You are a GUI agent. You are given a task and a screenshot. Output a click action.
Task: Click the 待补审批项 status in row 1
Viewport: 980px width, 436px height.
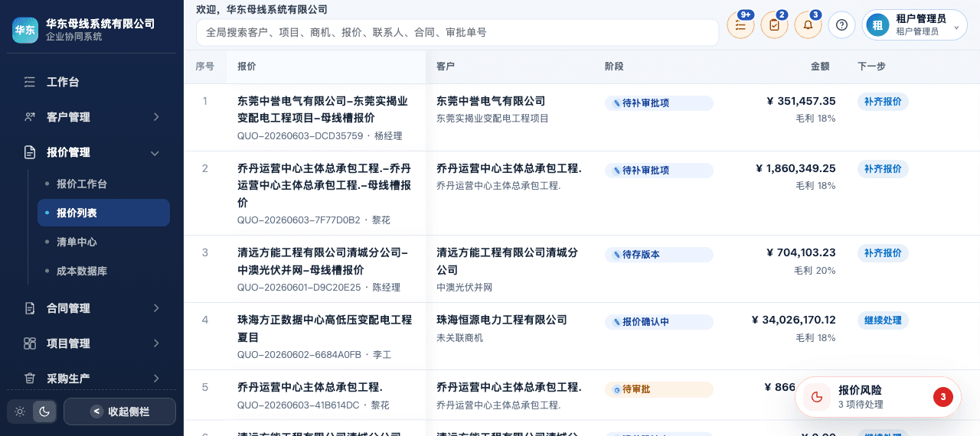[x=658, y=103]
